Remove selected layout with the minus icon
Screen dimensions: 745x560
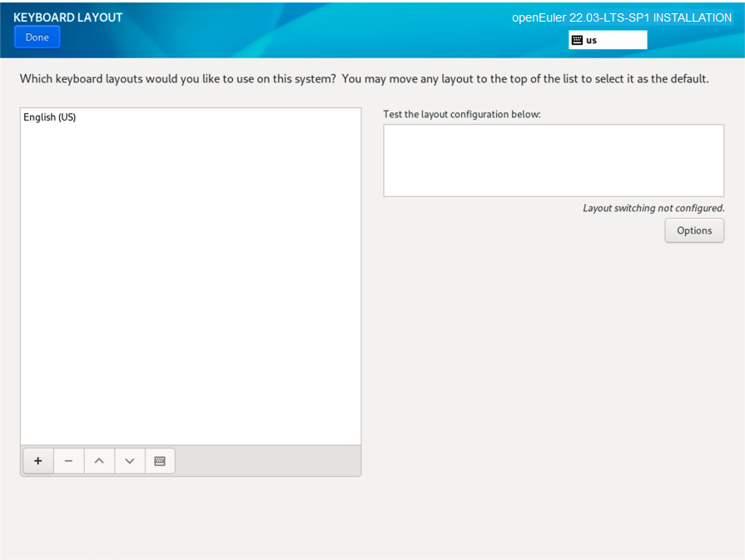click(x=68, y=461)
